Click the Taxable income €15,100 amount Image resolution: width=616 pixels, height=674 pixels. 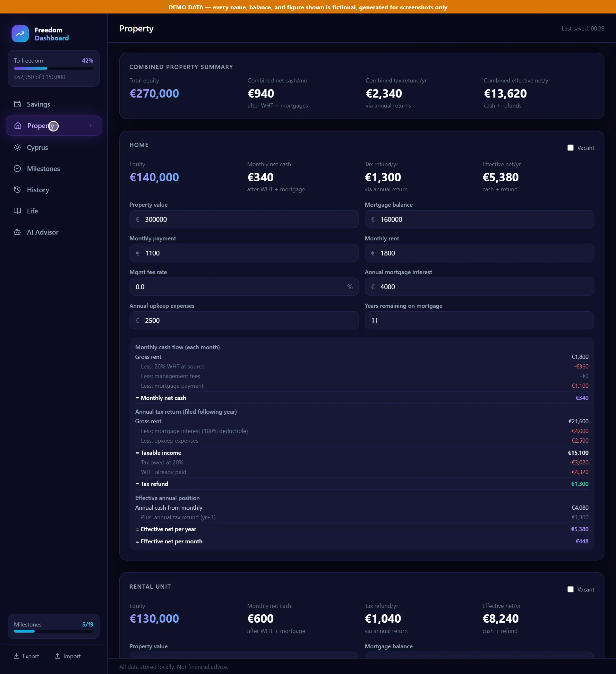pyautogui.click(x=578, y=453)
